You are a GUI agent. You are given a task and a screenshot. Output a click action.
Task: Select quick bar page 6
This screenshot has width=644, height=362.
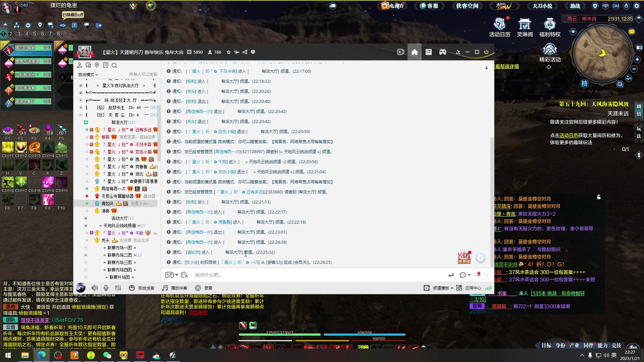point(42,34)
